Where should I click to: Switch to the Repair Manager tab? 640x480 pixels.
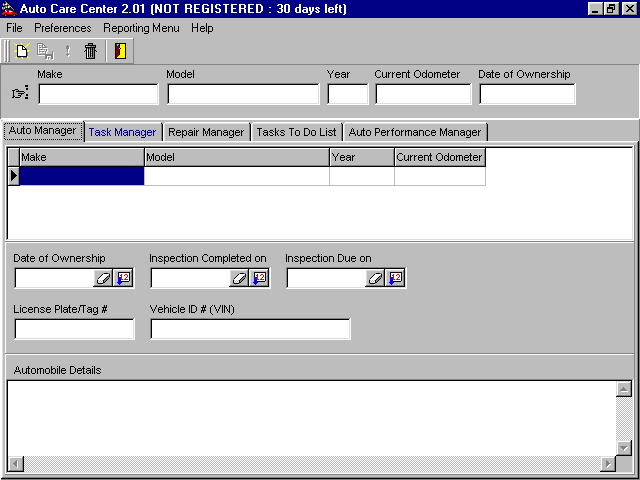206,132
